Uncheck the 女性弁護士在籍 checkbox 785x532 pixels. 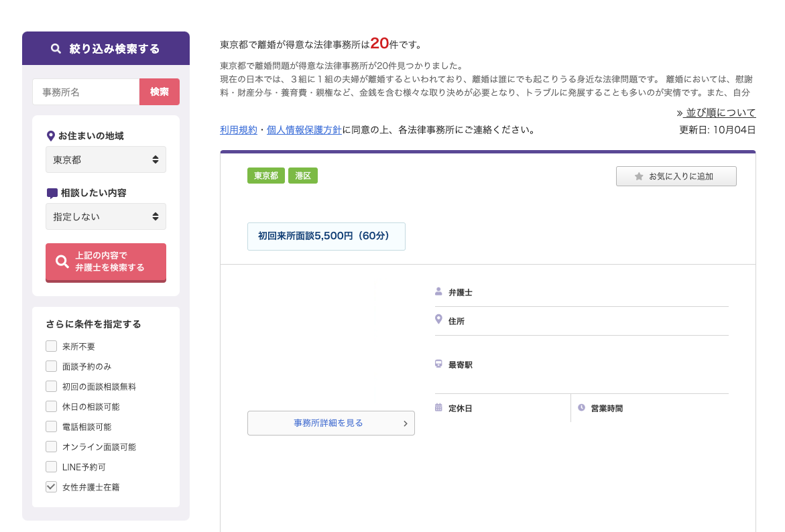[x=51, y=487]
